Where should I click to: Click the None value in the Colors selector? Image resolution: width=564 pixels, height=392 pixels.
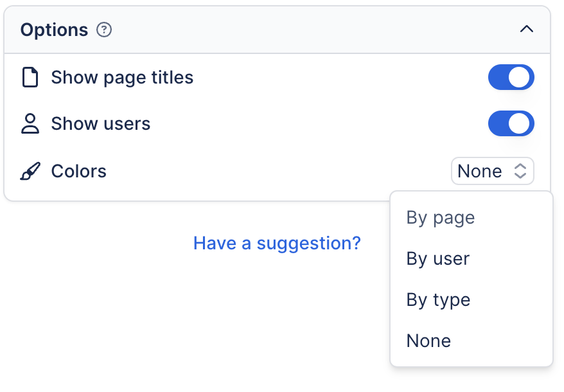coord(479,172)
